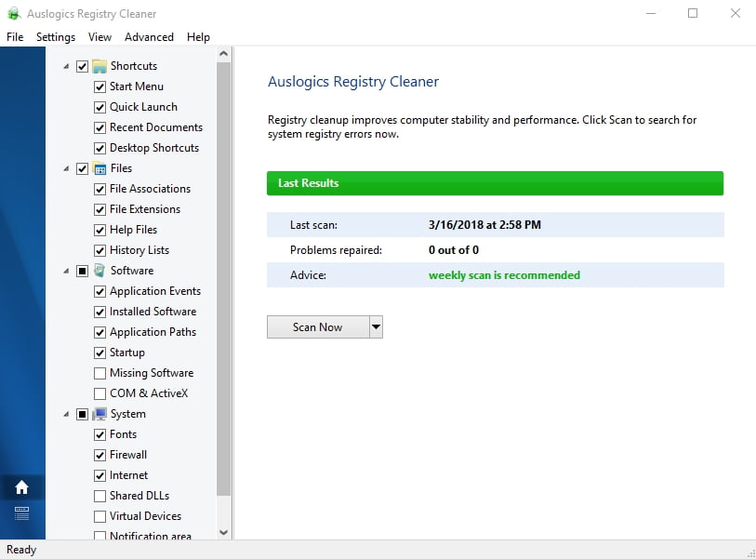This screenshot has width=756, height=559.
Task: Minimize the application window
Action: 651,14
